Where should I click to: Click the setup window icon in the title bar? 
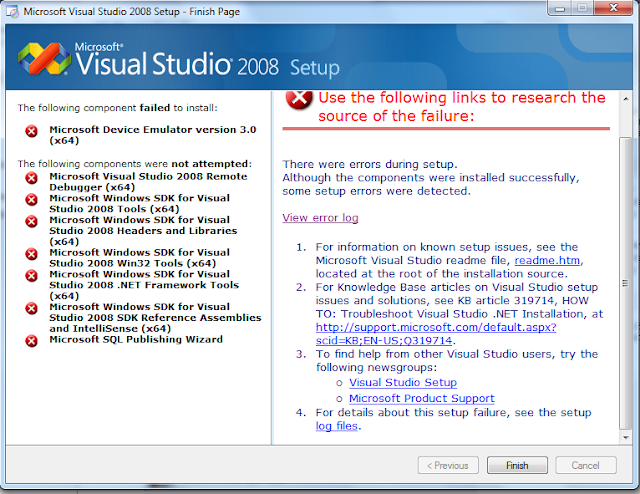12,12
